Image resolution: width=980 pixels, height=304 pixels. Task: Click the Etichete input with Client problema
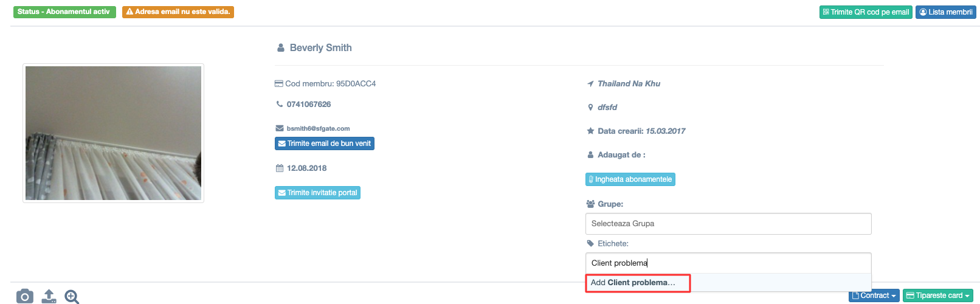pos(728,263)
